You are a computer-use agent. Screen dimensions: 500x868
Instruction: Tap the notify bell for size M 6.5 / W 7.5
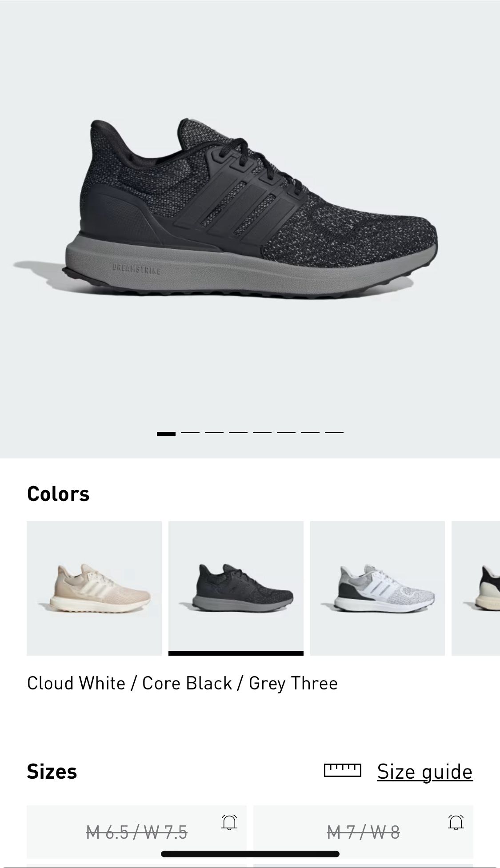pyautogui.click(x=229, y=822)
